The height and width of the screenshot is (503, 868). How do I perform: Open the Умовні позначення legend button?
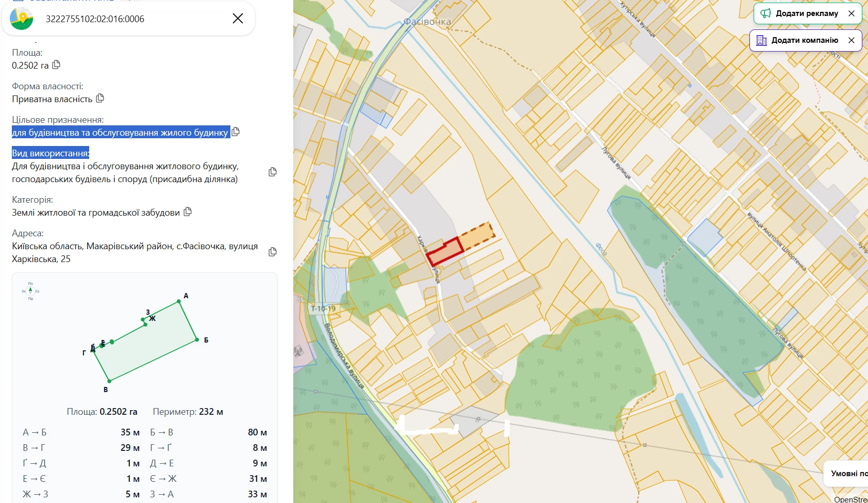click(846, 474)
